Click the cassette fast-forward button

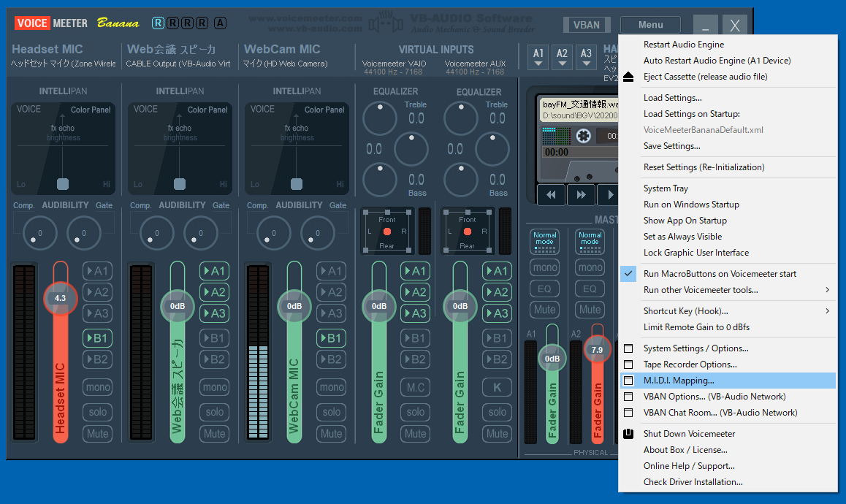click(x=581, y=195)
